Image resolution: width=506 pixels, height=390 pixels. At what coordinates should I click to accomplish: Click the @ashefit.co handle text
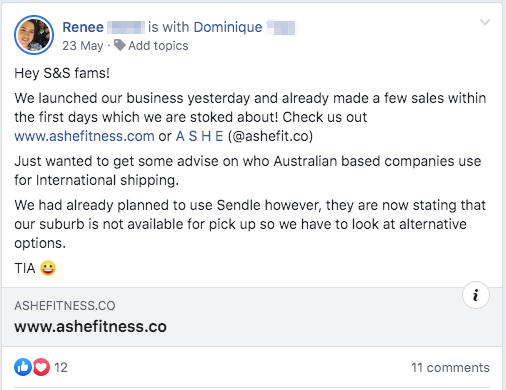(x=270, y=136)
